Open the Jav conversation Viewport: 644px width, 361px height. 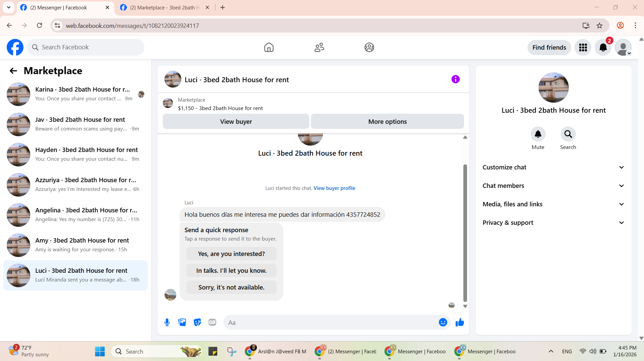point(76,124)
